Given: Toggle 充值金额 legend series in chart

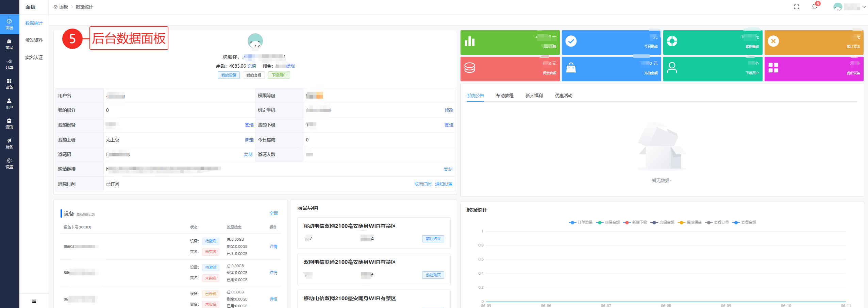Looking at the screenshot, I should click(x=662, y=222).
